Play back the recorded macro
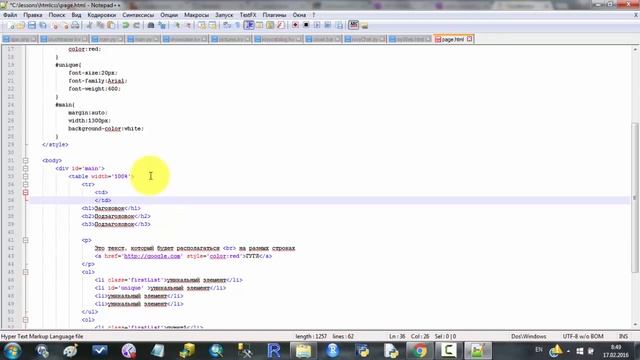The image size is (640, 360). 317,25
